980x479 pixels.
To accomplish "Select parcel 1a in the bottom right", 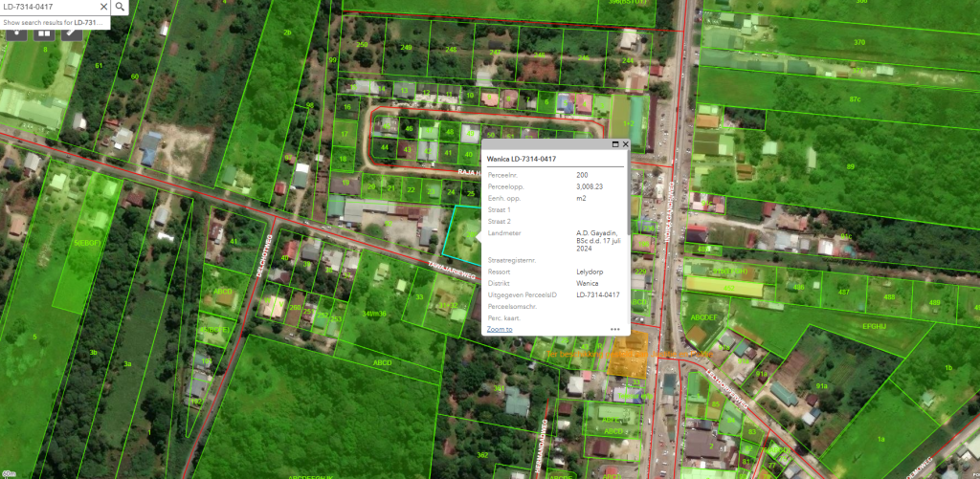I will tap(880, 438).
